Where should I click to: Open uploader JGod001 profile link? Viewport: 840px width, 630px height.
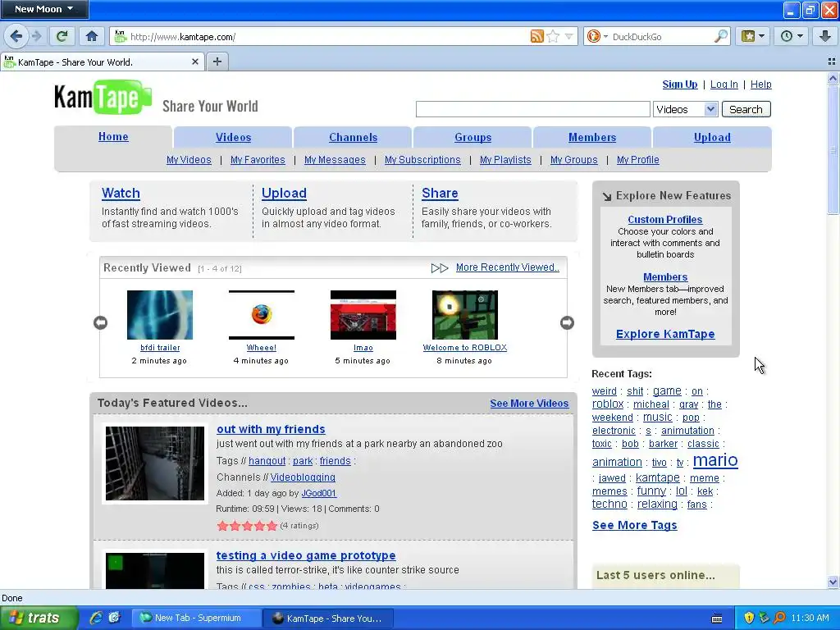(319, 493)
